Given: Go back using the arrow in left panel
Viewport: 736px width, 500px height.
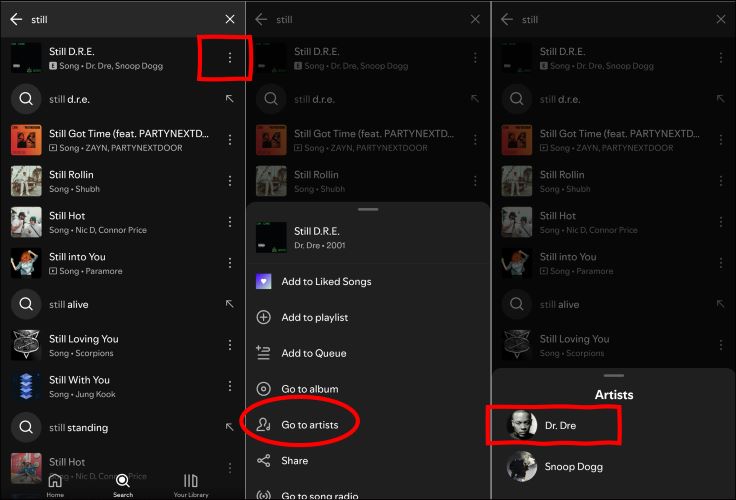Looking at the screenshot, I should 16,19.
